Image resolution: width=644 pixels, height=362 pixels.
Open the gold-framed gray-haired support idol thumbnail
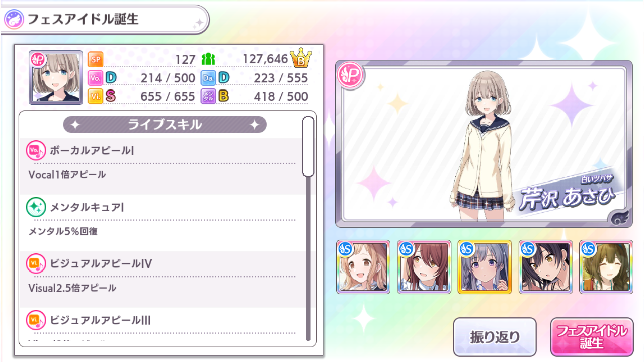pos(485,267)
